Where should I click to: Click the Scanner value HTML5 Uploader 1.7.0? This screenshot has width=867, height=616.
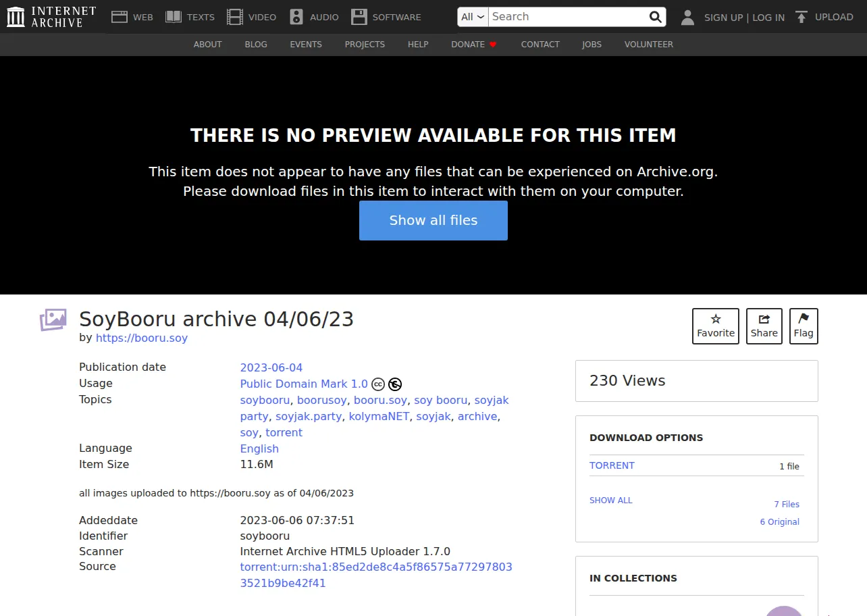pyautogui.click(x=345, y=552)
